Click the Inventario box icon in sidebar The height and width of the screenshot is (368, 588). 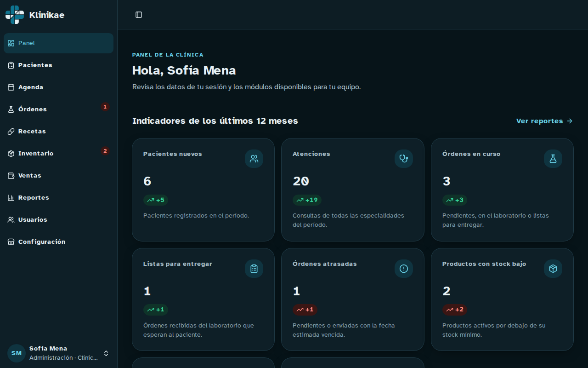click(11, 154)
